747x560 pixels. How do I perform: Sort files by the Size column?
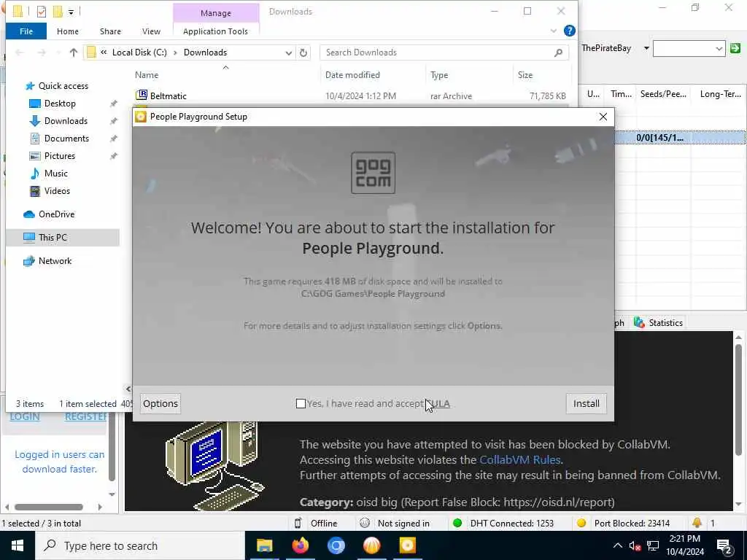click(525, 75)
